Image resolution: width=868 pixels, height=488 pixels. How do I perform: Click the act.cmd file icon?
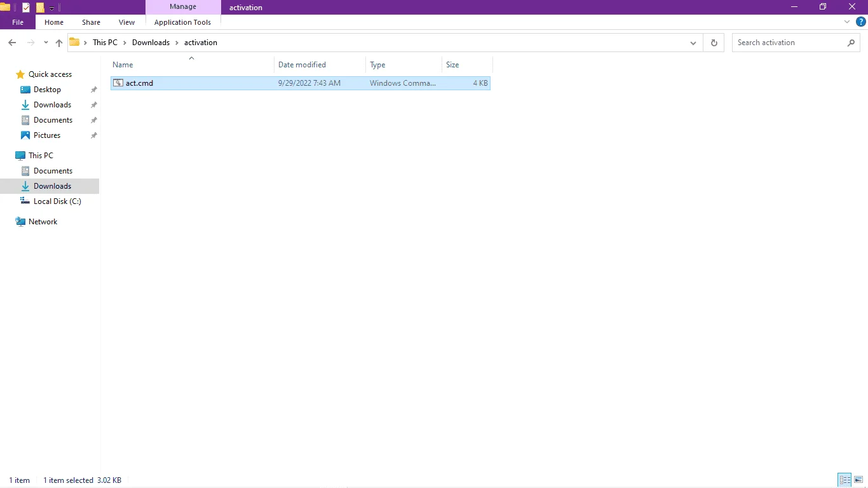(x=118, y=83)
